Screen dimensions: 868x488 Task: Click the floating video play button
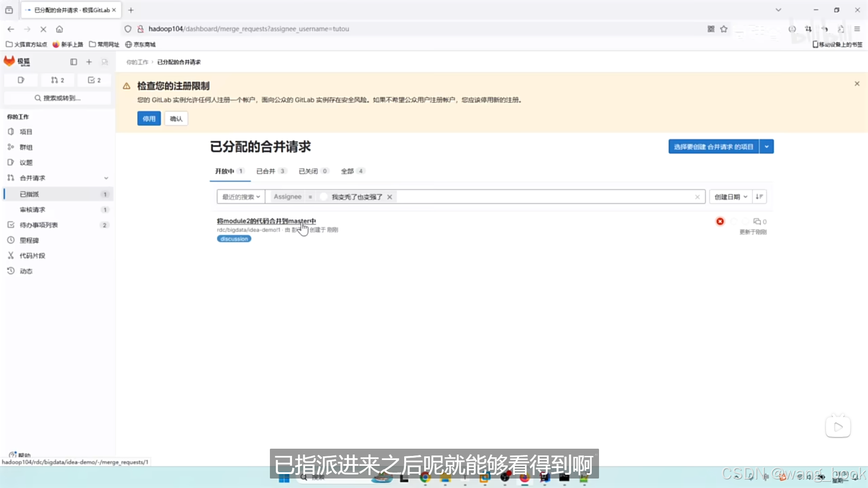[838, 427]
